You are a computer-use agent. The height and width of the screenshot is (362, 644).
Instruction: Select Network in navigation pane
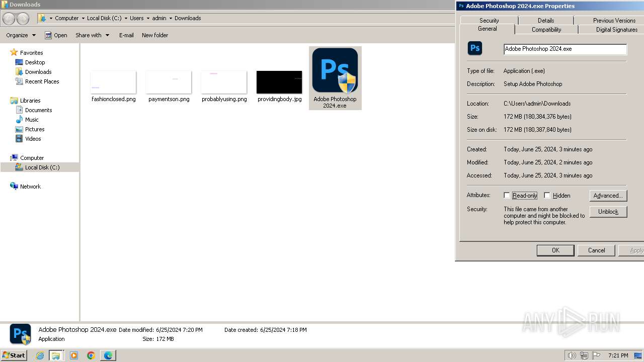[30, 187]
